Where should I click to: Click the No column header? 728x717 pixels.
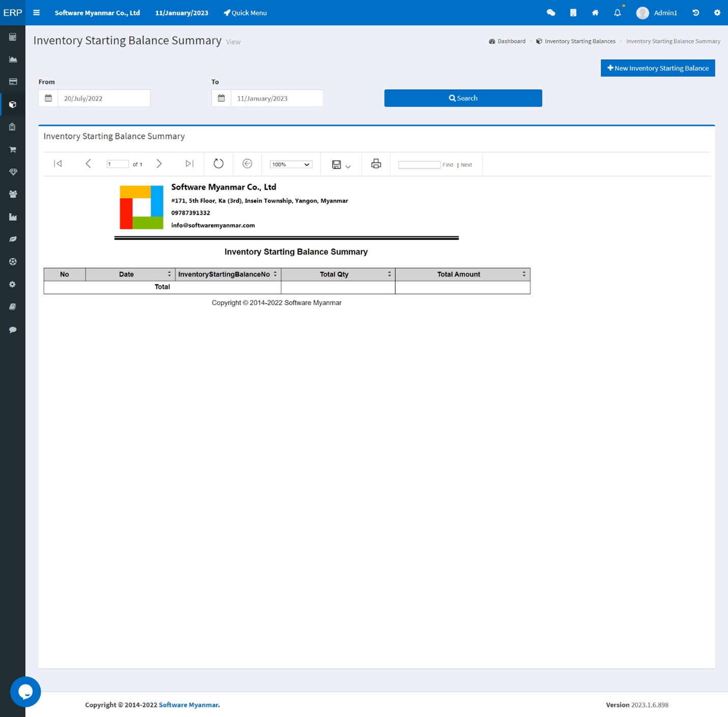click(64, 274)
